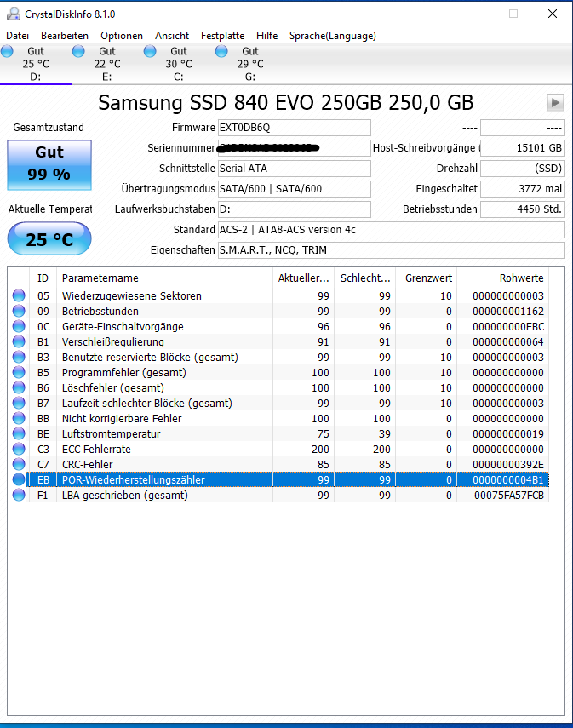Click the ID column header
The width and height of the screenshot is (573, 728).
[43, 278]
